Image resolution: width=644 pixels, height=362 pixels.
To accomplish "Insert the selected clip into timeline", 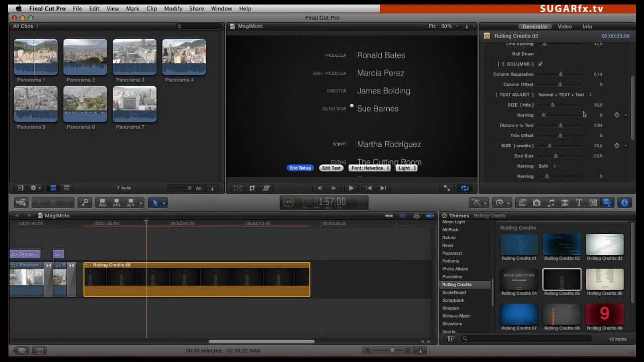I will [x=117, y=203].
